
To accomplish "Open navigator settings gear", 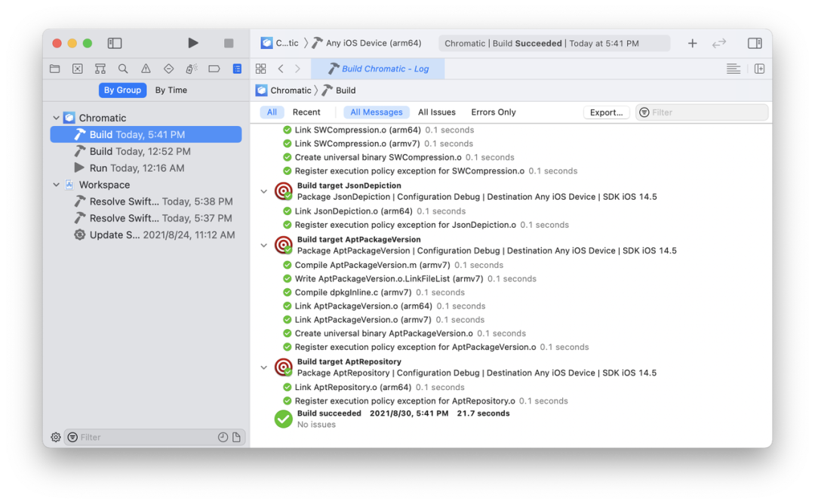I will (56, 438).
